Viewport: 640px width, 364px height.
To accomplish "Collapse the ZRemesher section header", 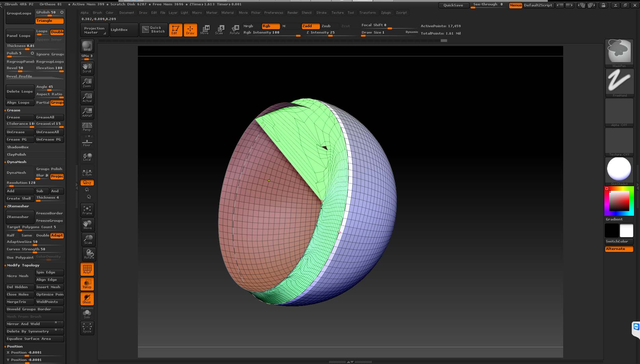I will click(x=18, y=206).
